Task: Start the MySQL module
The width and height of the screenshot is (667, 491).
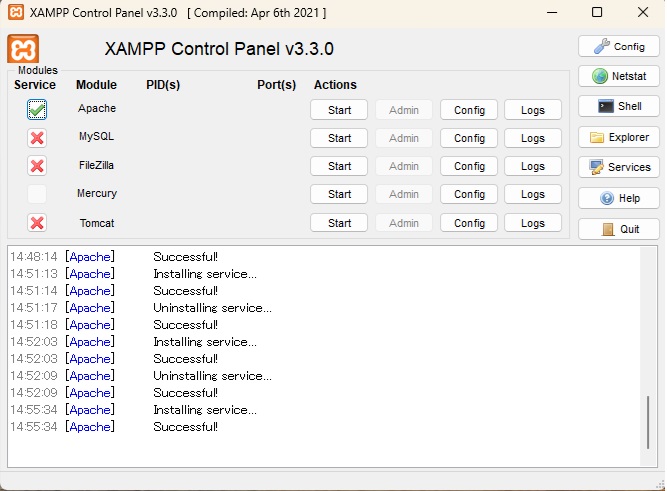Action: click(339, 138)
